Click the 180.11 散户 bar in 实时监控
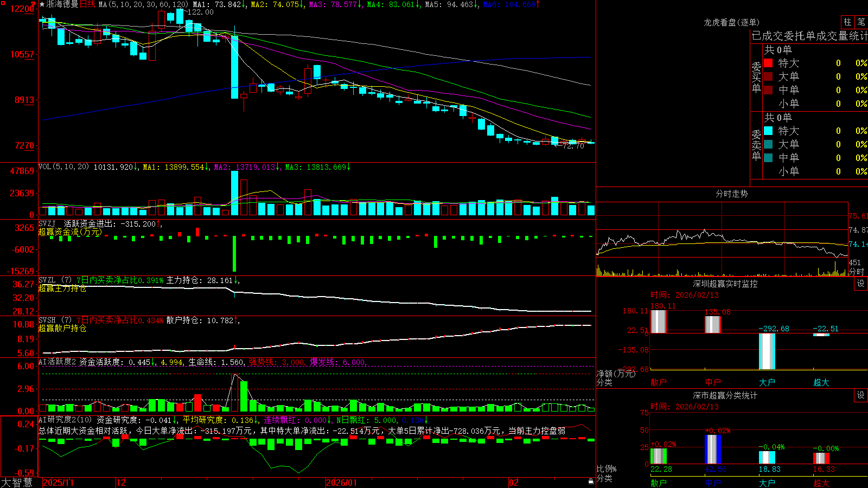This screenshot has height=488, width=868. [x=659, y=321]
